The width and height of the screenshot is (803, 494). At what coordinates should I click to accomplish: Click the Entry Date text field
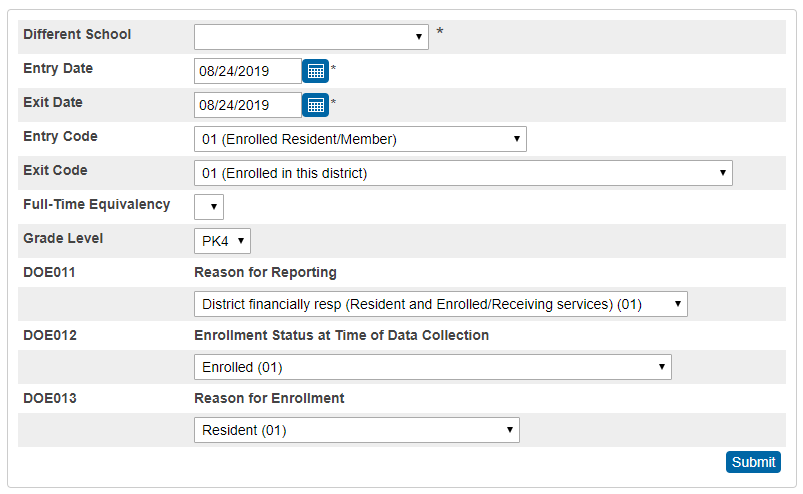tap(247, 71)
